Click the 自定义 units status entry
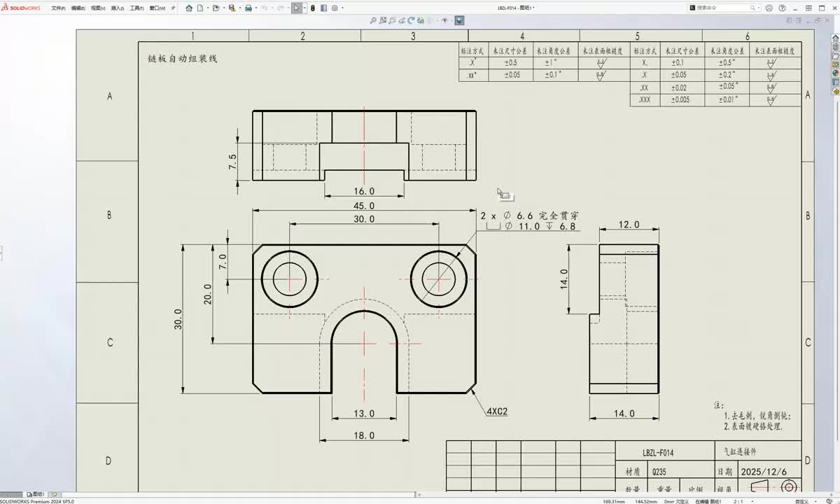The height and width of the screenshot is (504, 840). click(x=801, y=501)
